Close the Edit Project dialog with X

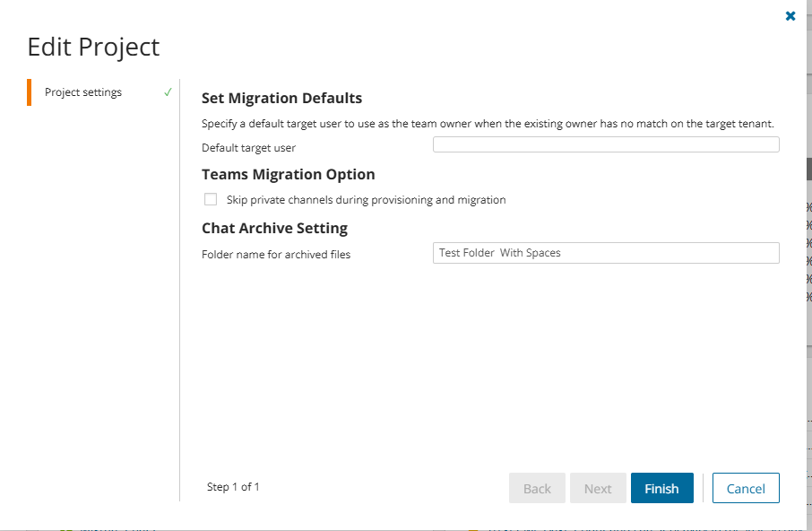790,16
